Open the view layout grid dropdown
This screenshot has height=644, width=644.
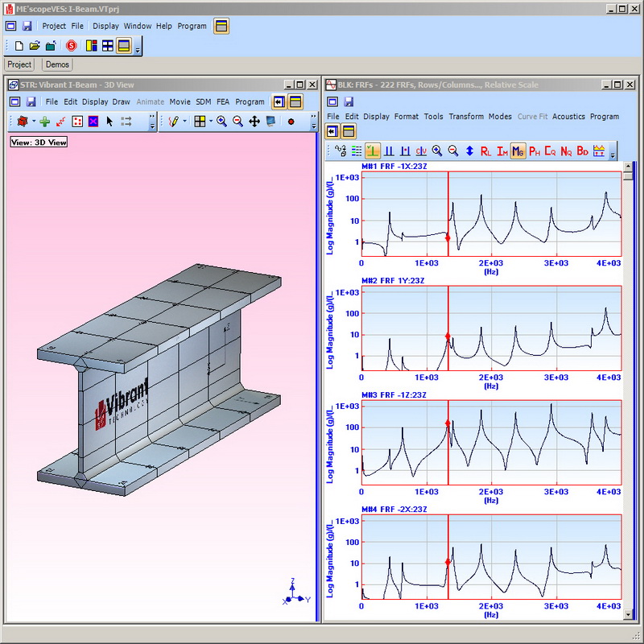click(x=210, y=121)
